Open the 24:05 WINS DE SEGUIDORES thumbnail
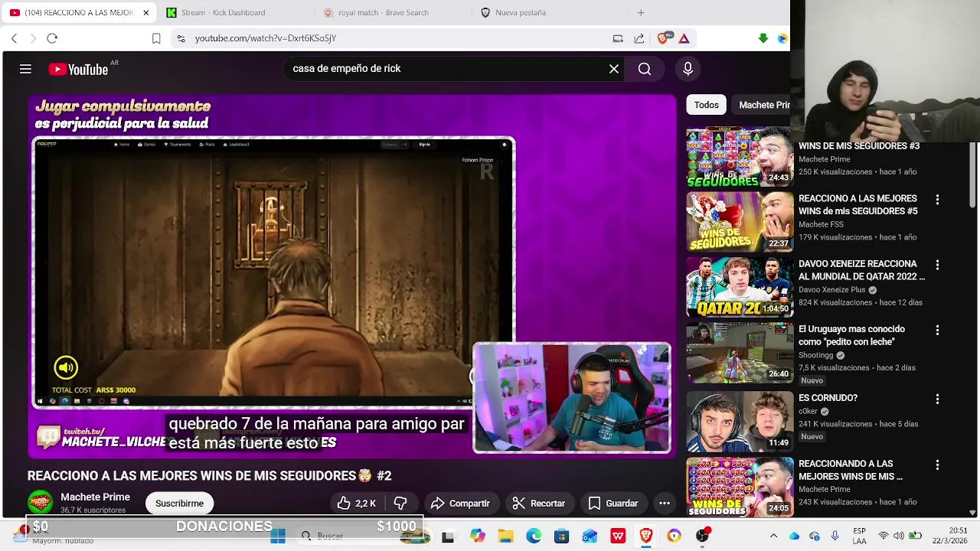980x551 pixels. [740, 487]
